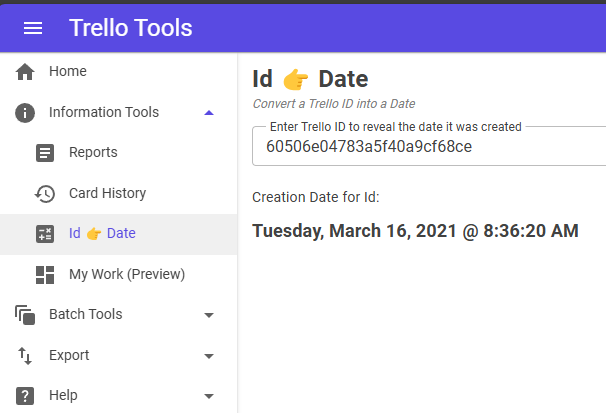Click the Home house icon
Image resolution: width=606 pixels, height=413 pixels.
point(25,72)
